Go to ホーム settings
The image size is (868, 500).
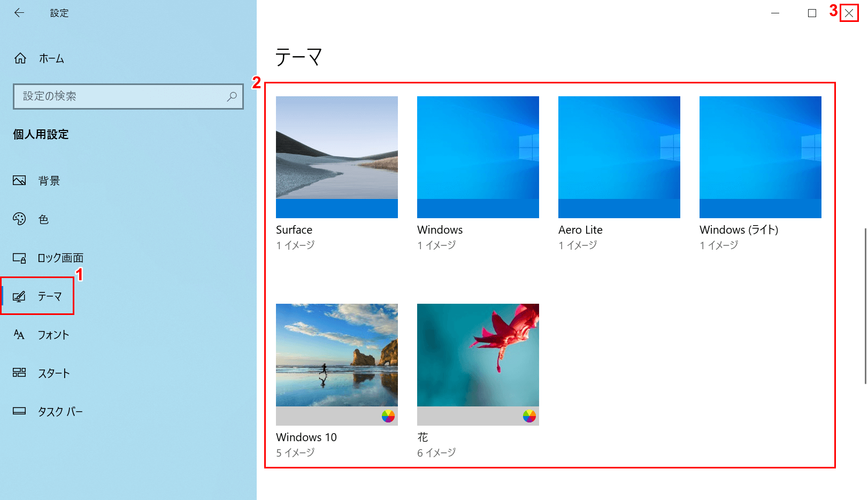click(51, 59)
